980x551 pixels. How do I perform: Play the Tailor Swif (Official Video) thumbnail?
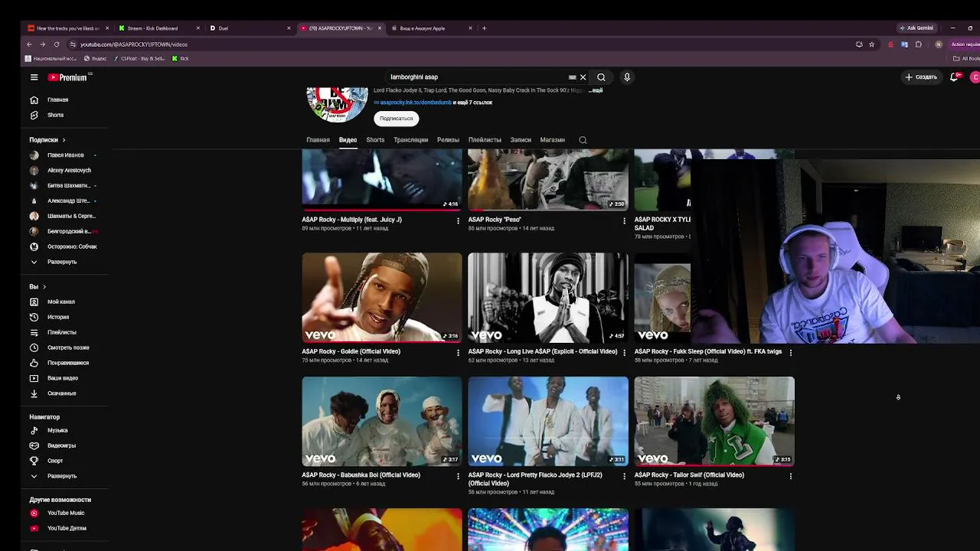[714, 422]
